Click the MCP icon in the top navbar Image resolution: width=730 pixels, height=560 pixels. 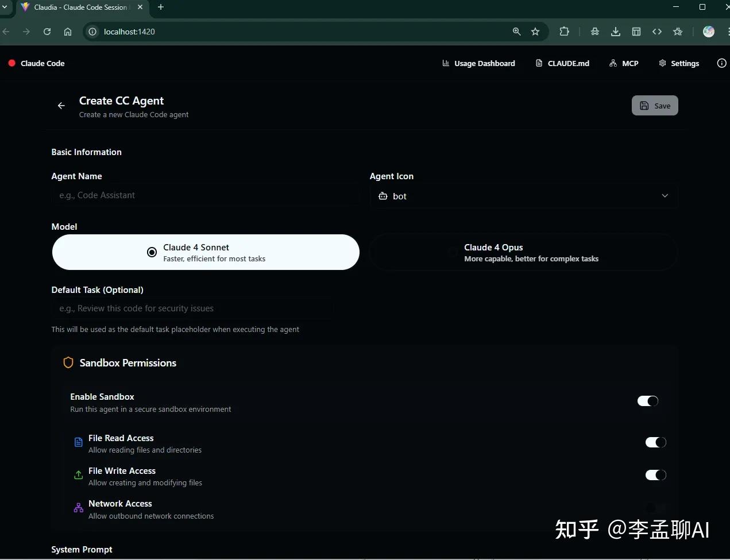pos(612,63)
